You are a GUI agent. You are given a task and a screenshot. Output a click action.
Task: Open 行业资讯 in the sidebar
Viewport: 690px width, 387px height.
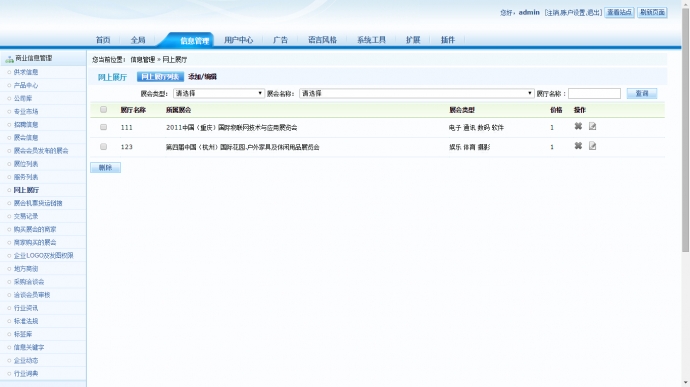[26, 308]
